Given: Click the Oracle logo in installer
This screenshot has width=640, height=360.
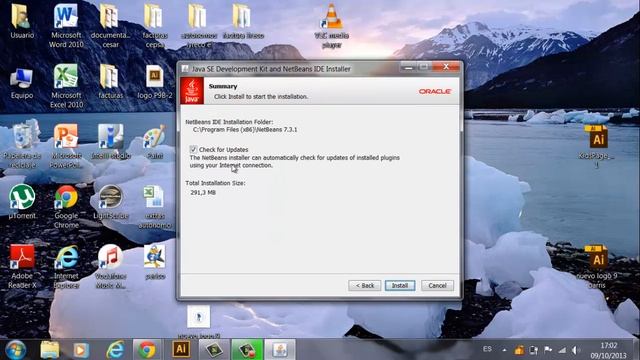Looking at the screenshot, I should coord(435,91).
